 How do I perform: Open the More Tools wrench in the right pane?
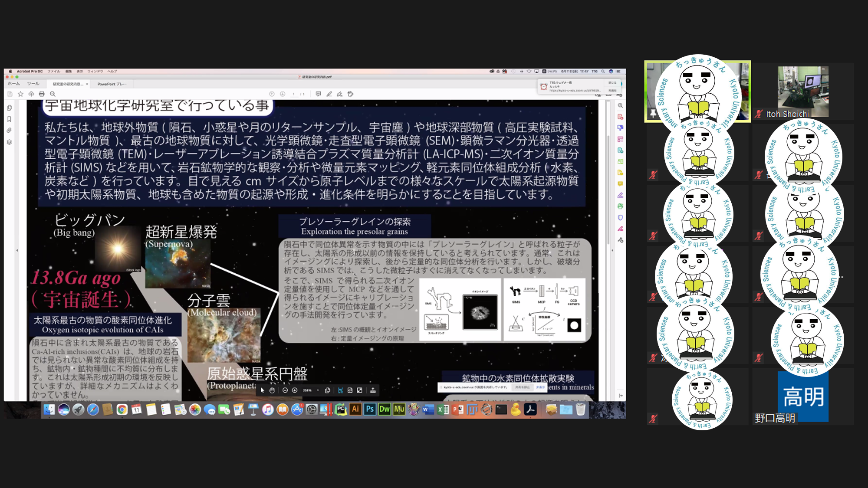[x=620, y=240]
